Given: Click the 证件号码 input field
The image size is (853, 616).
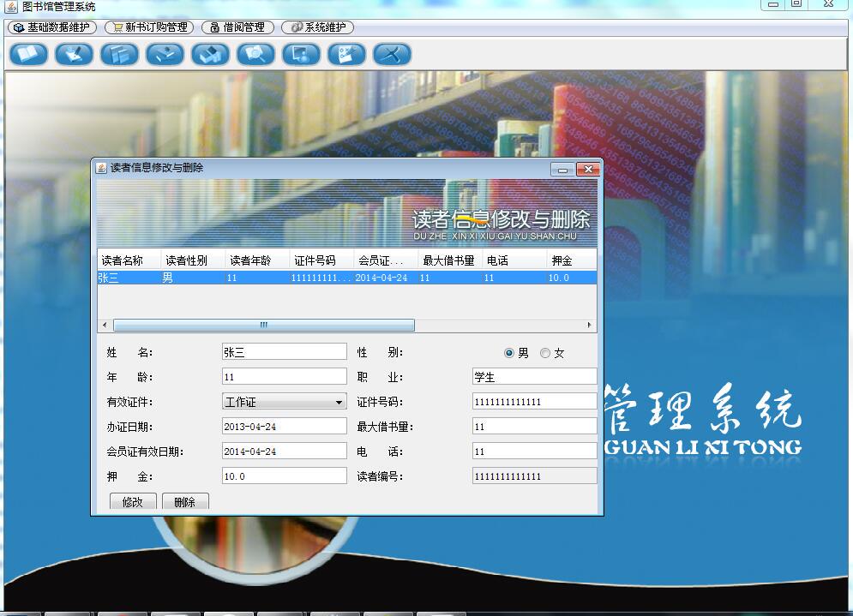Looking at the screenshot, I should click(534, 402).
